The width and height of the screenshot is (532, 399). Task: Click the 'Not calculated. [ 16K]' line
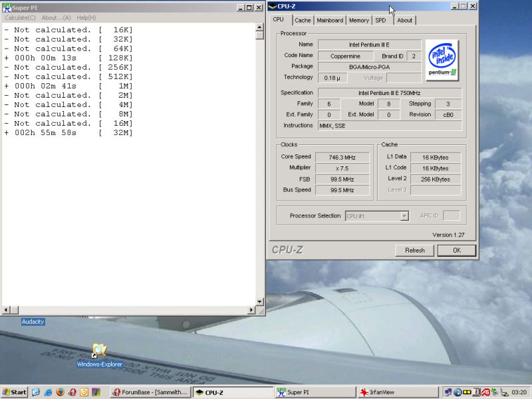68,30
